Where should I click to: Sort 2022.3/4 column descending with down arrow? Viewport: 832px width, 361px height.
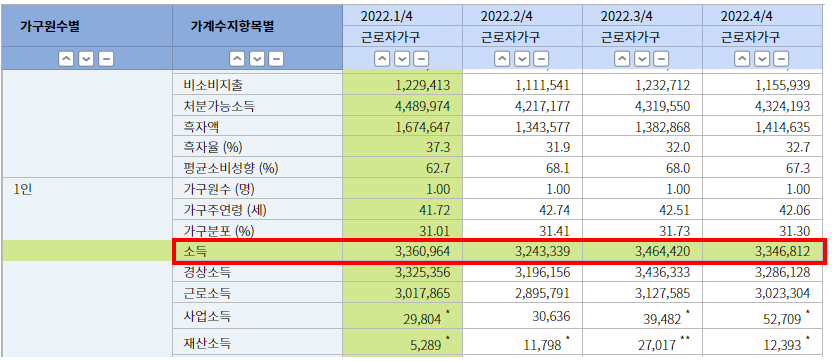tap(642, 59)
